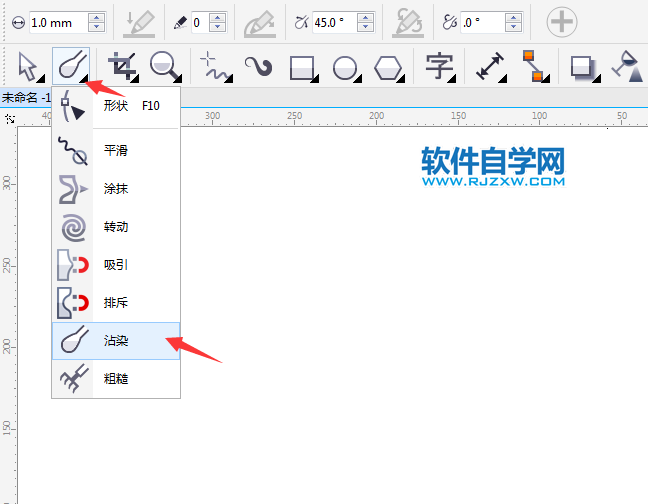Viewport: 648px width, 504px height.
Task: Select the Polygon tool
Action: tap(388, 68)
